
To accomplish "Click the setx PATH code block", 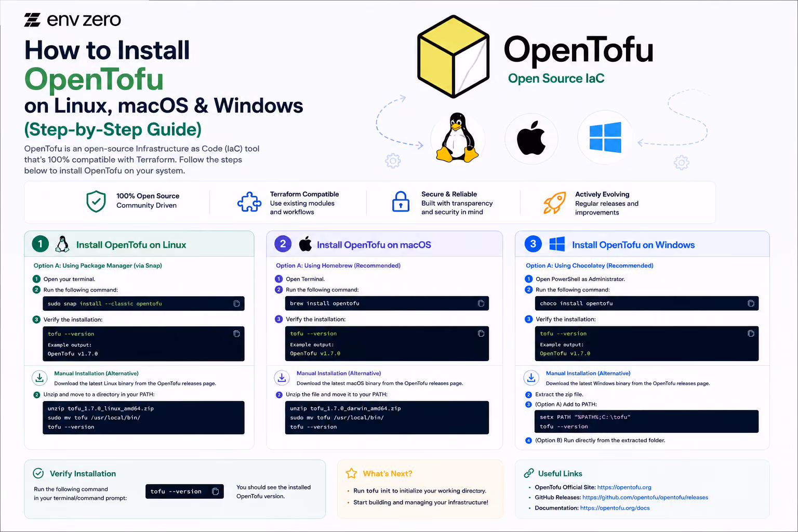I will [x=646, y=421].
